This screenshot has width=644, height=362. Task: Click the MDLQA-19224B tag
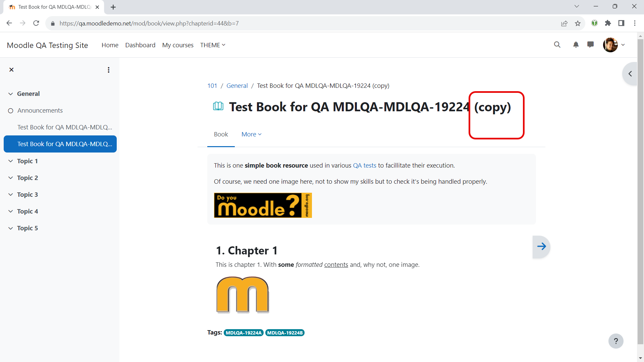tap(285, 333)
